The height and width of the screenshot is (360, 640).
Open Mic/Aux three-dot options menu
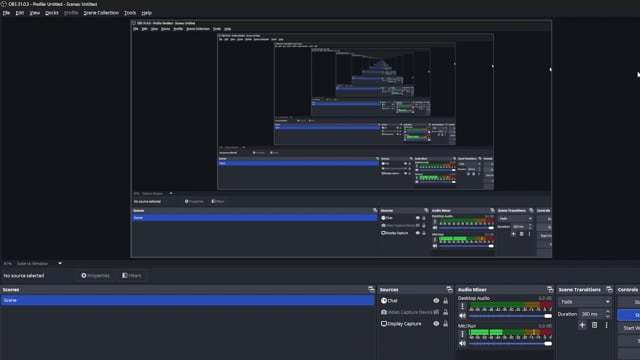(462, 334)
